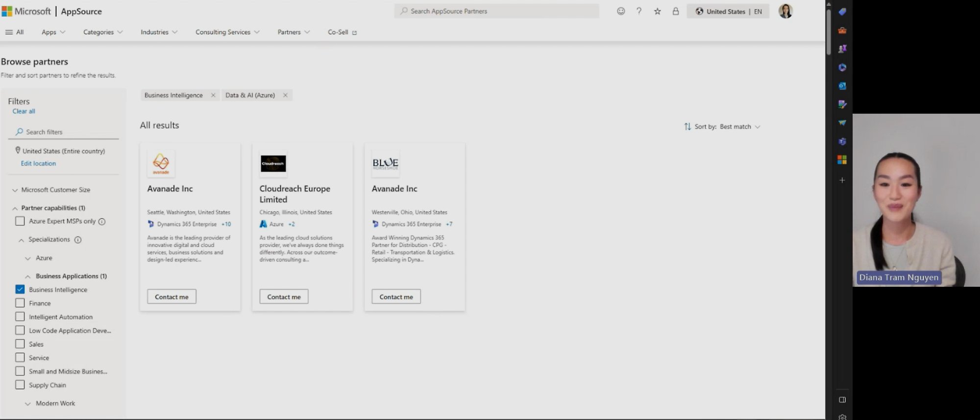Check the Finance checkbox
980x420 pixels.
[x=20, y=303]
